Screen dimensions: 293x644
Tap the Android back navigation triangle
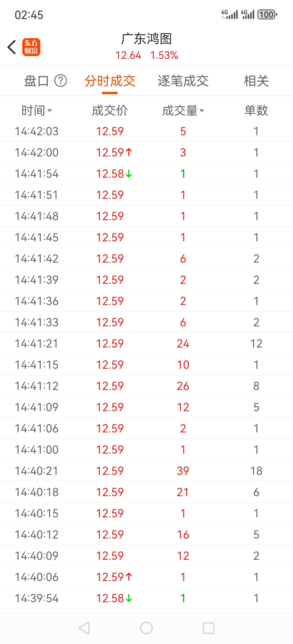(x=84, y=628)
